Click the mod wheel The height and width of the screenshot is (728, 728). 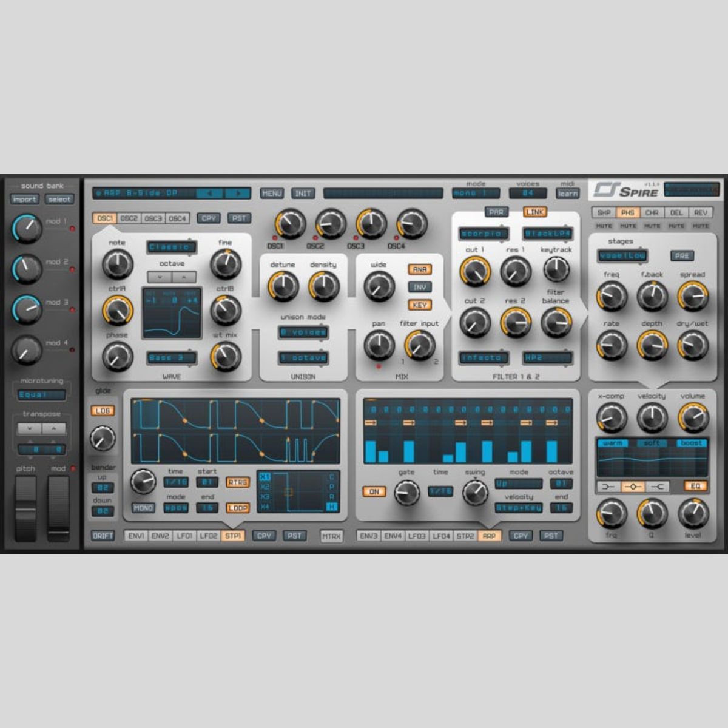pyautogui.click(x=59, y=508)
